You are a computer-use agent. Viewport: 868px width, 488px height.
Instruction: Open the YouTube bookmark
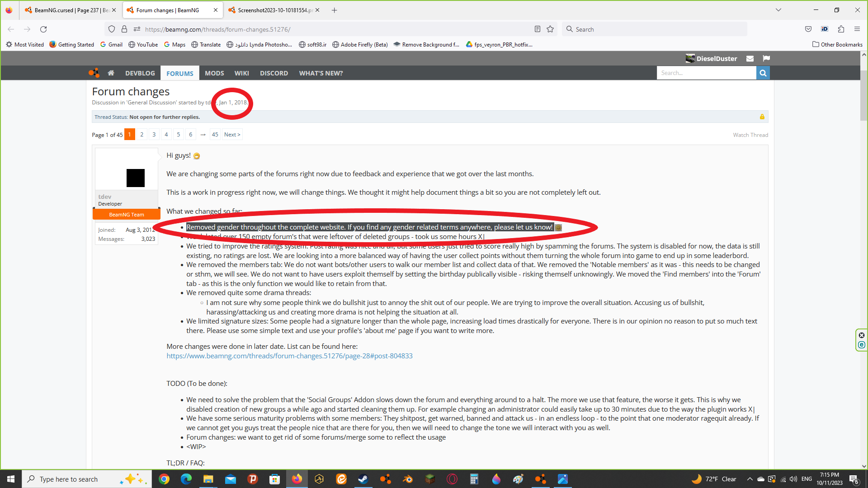[143, 44]
